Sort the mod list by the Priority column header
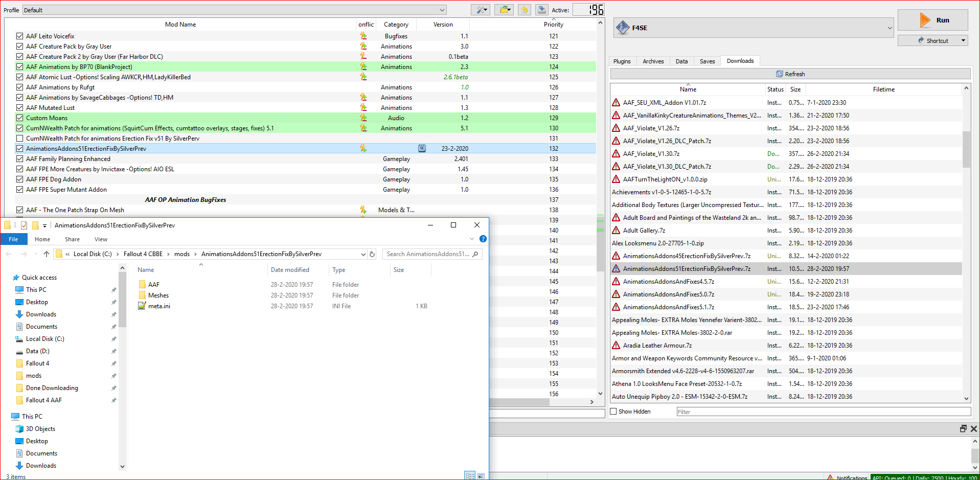The height and width of the screenshot is (480, 980). [553, 25]
